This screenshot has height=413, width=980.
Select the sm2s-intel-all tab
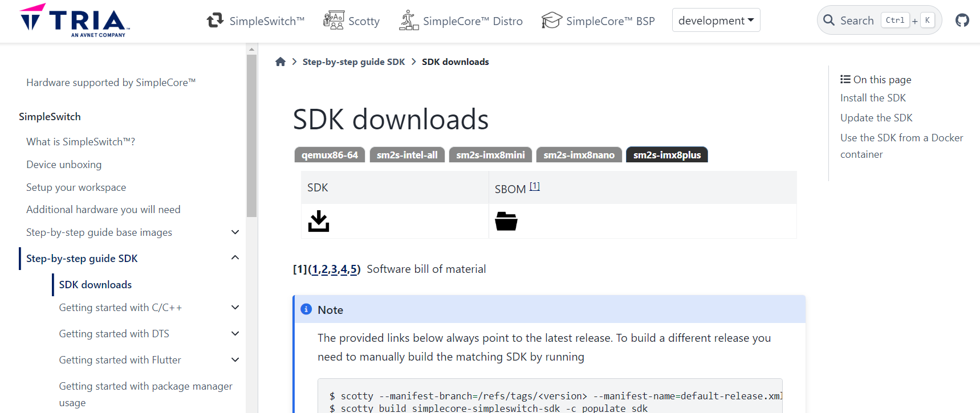pyautogui.click(x=407, y=155)
